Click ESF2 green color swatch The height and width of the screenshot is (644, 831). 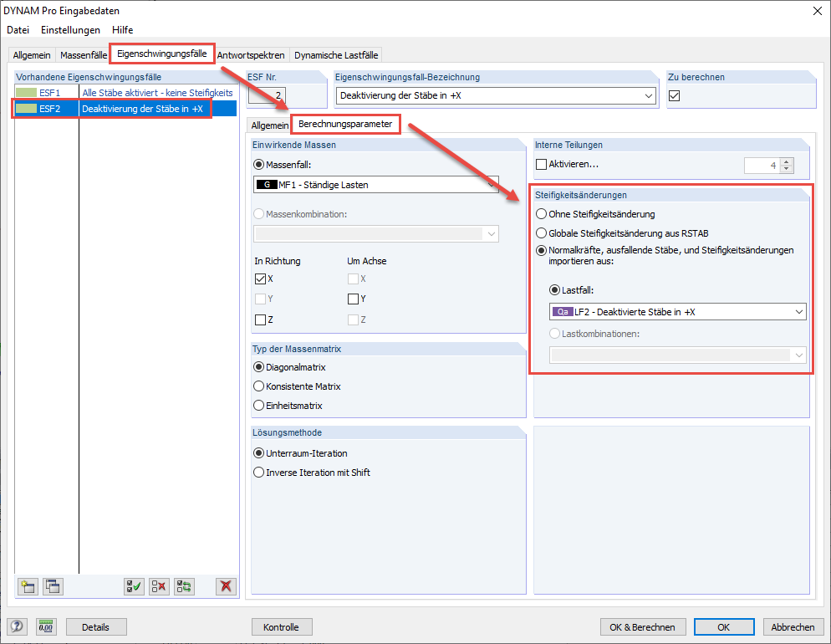pyautogui.click(x=26, y=109)
